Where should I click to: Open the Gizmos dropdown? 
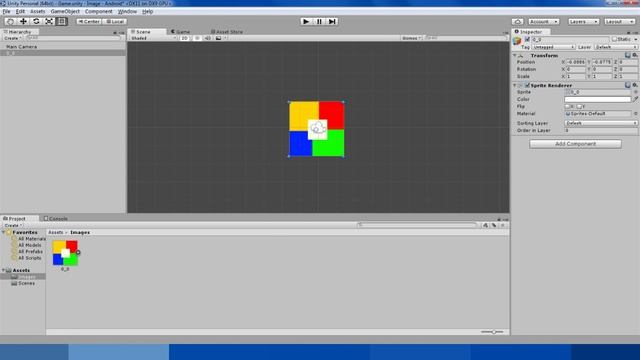[x=411, y=38]
